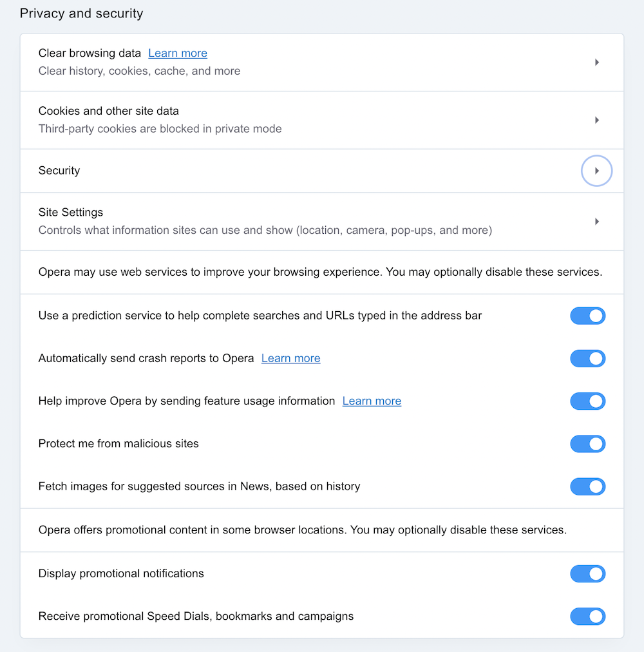
Task: Open Learn more about crash reports
Action: click(290, 358)
